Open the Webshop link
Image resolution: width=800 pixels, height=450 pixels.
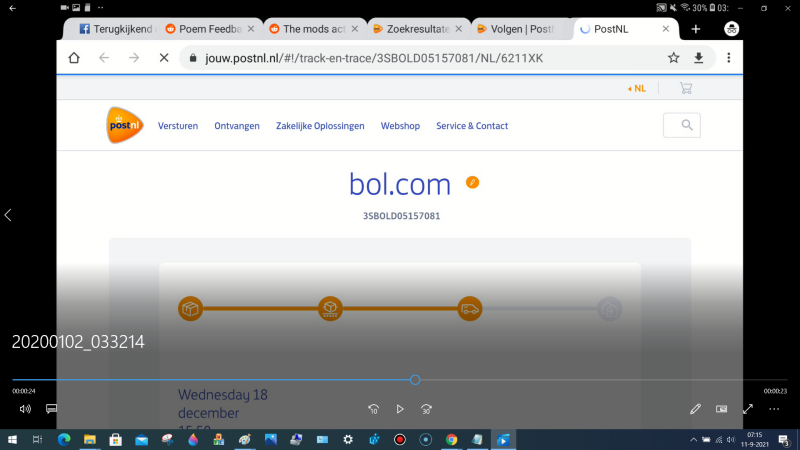pyautogui.click(x=400, y=126)
